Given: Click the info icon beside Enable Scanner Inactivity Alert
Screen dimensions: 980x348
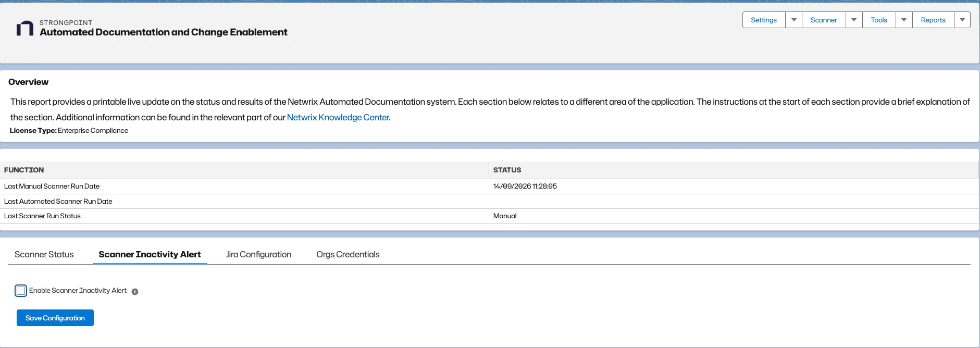Looking at the screenshot, I should click(135, 292).
